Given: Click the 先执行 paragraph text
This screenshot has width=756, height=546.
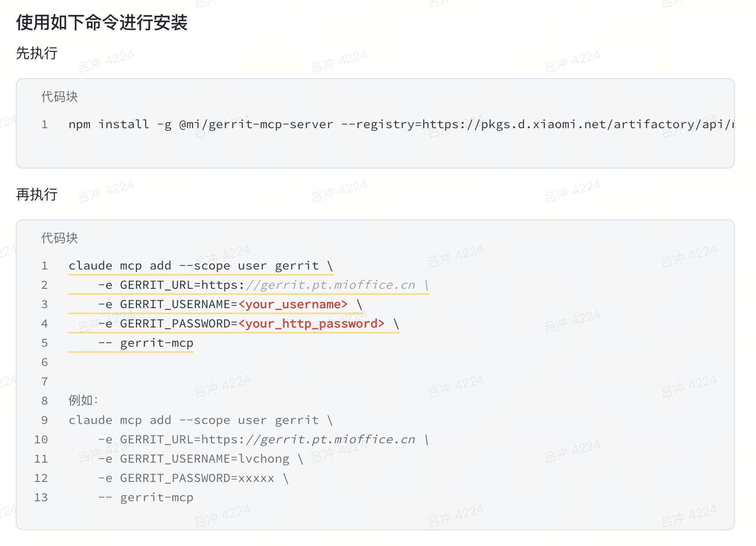Looking at the screenshot, I should pyautogui.click(x=37, y=53).
